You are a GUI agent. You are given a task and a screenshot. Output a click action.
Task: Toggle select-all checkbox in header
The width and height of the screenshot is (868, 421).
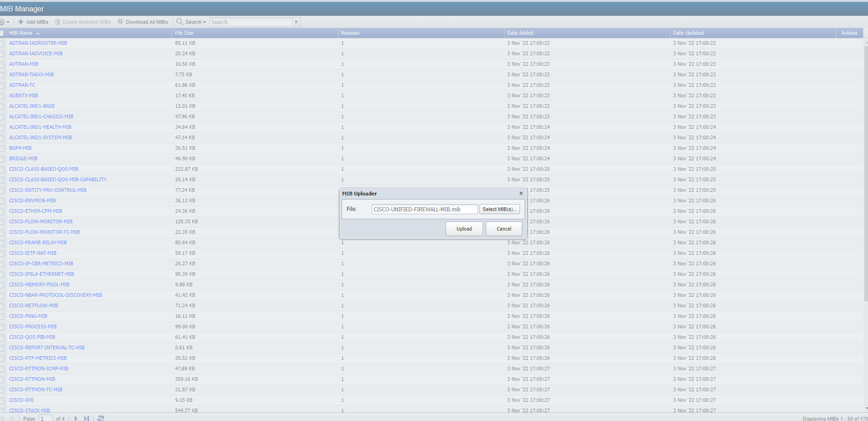coord(2,33)
